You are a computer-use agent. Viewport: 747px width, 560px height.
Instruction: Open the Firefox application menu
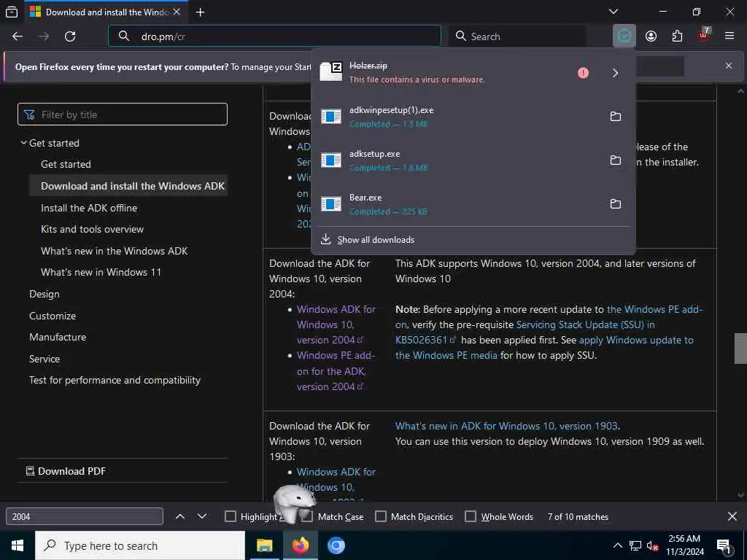729,36
